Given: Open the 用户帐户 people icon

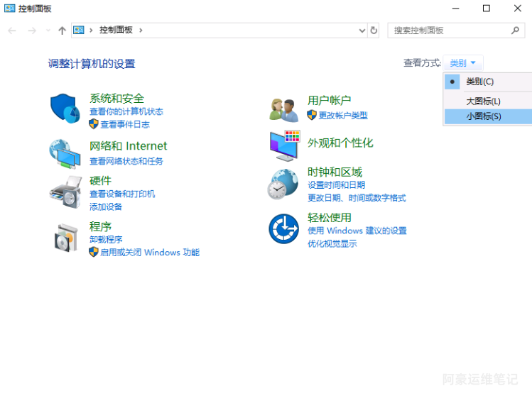Looking at the screenshot, I should [x=284, y=109].
